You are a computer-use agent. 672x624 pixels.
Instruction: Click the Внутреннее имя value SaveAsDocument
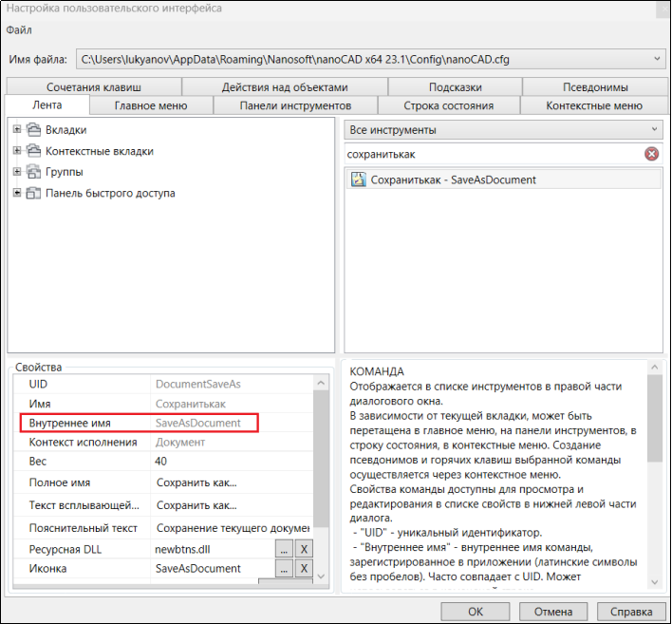[x=198, y=424]
